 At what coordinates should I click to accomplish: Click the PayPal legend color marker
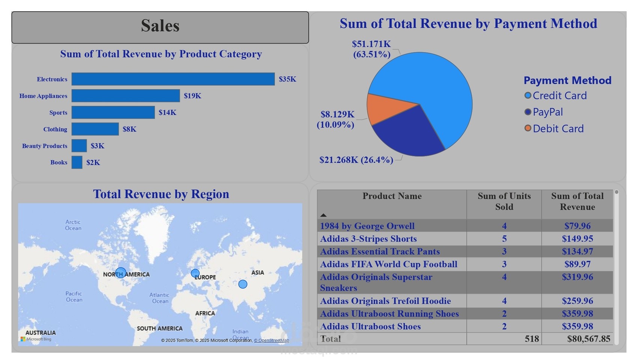(528, 112)
